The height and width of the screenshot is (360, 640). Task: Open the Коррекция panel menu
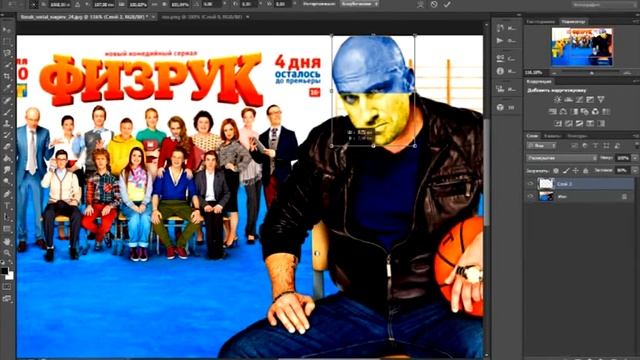[x=636, y=82]
